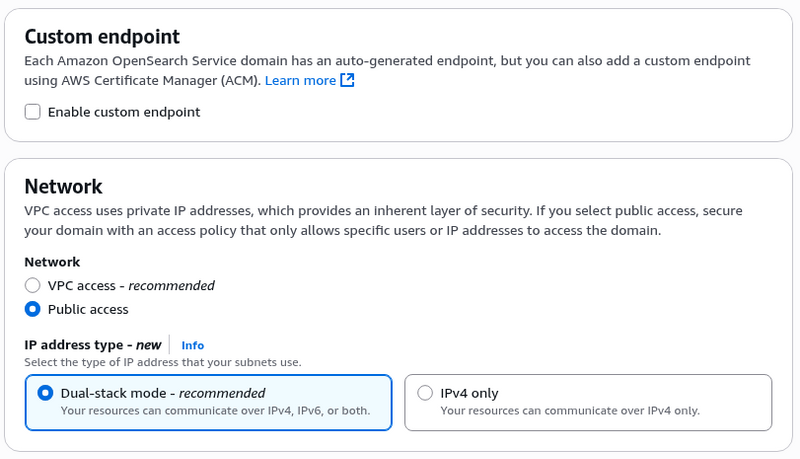Open Info link next to IP address type

tap(192, 345)
